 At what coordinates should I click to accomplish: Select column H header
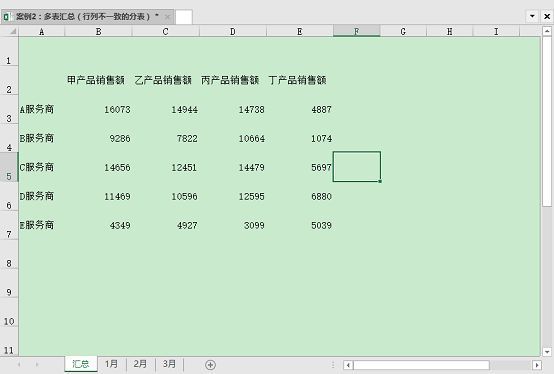click(x=449, y=31)
